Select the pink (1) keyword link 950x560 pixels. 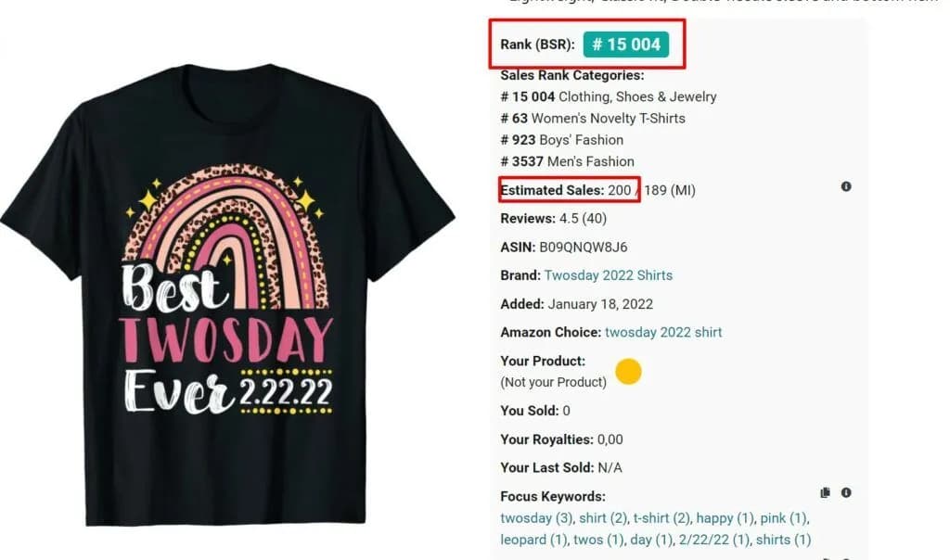coord(784,518)
